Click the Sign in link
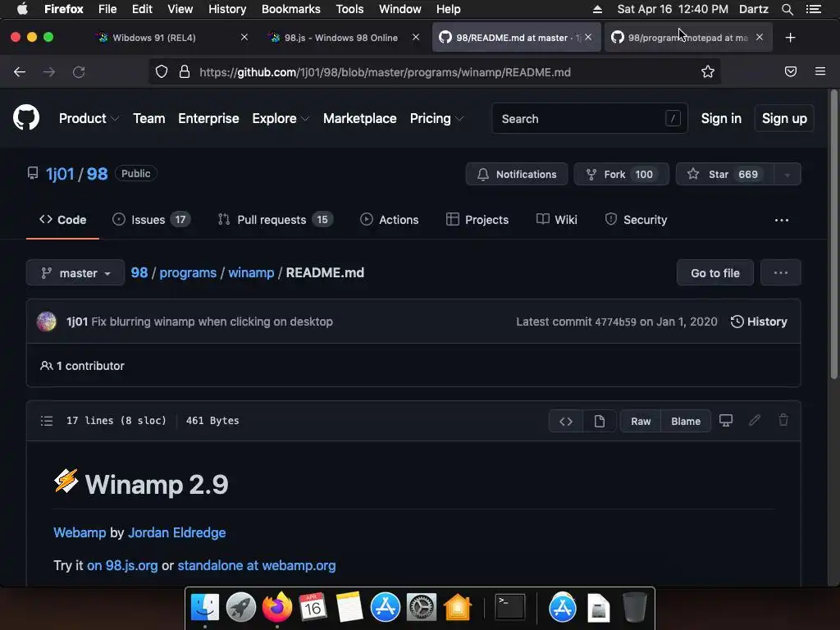The image size is (840, 630). tap(721, 118)
